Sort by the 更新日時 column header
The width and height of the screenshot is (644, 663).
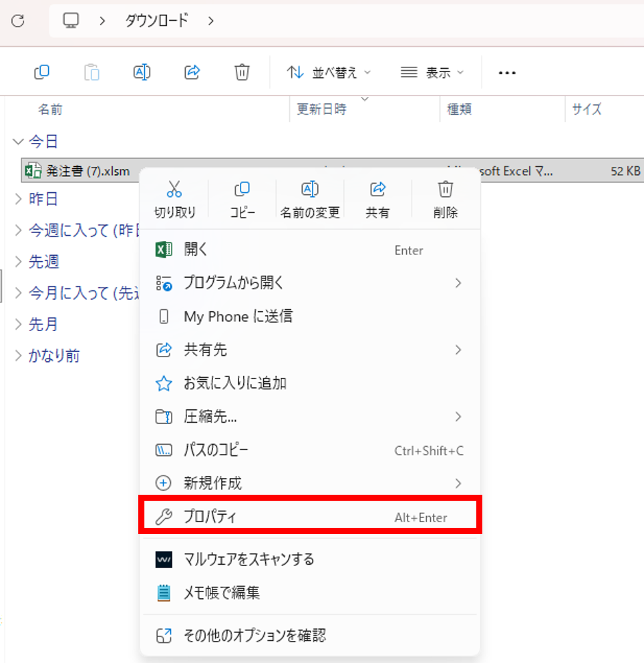(x=322, y=109)
